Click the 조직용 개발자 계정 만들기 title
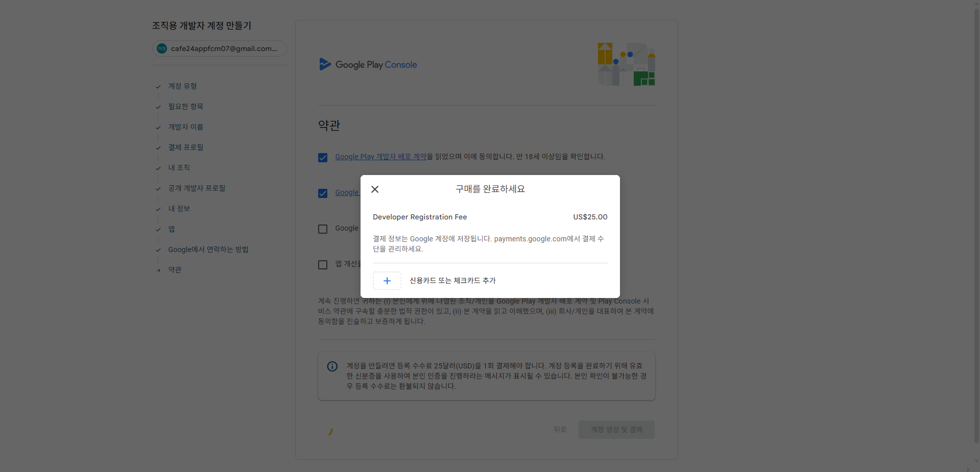Viewport: 980px width, 472px height. point(202,26)
